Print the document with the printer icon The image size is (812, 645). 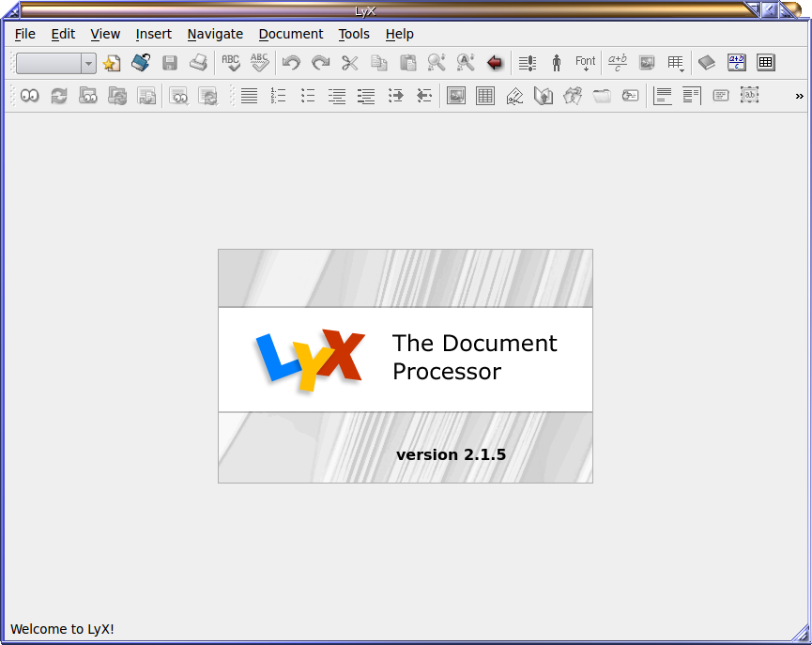(x=199, y=63)
